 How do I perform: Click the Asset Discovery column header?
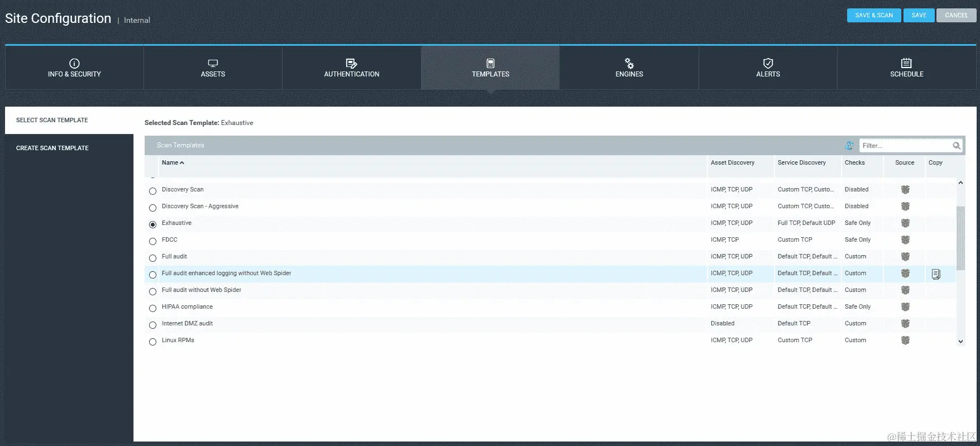click(732, 163)
